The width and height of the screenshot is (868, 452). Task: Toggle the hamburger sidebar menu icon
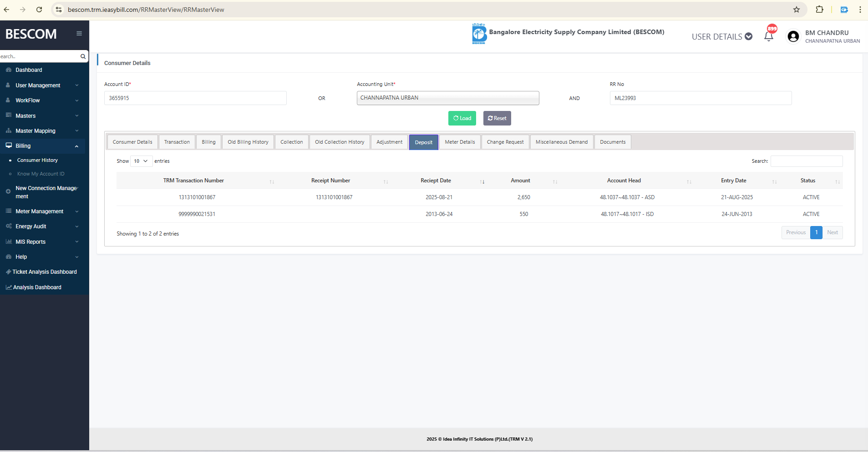(79, 34)
